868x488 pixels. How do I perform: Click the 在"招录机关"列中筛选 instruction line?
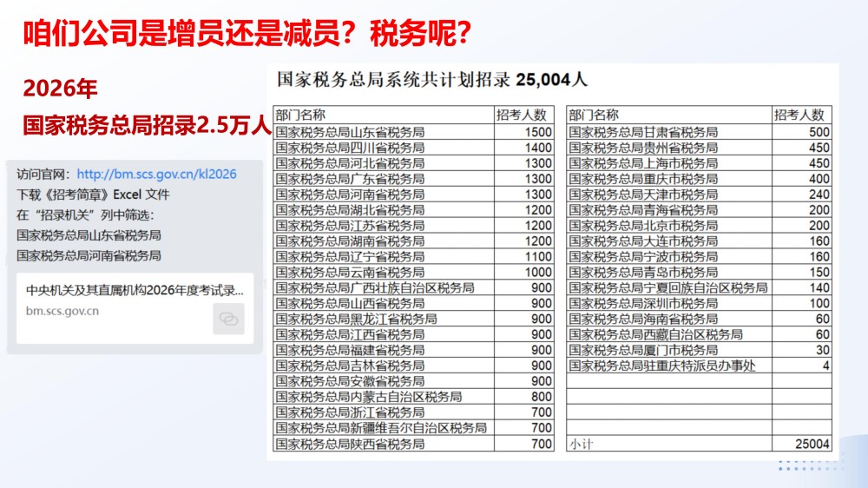(85, 215)
